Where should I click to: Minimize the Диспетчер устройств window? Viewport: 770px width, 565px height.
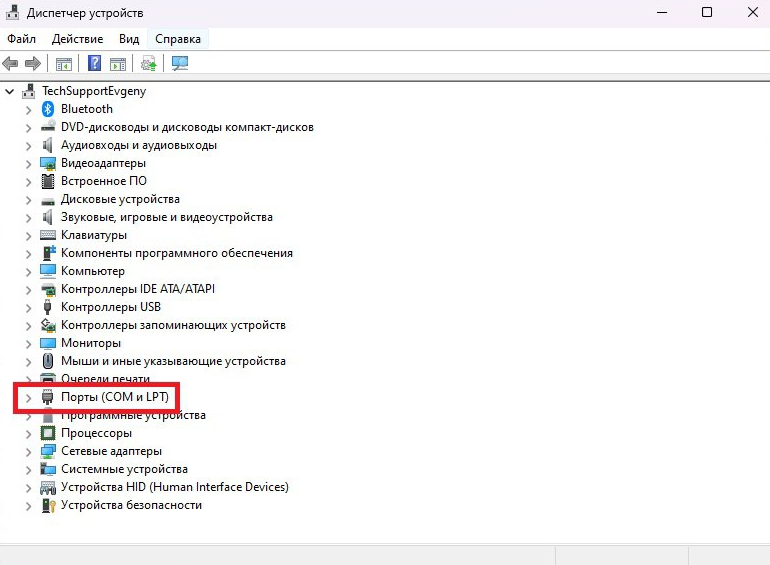point(662,12)
